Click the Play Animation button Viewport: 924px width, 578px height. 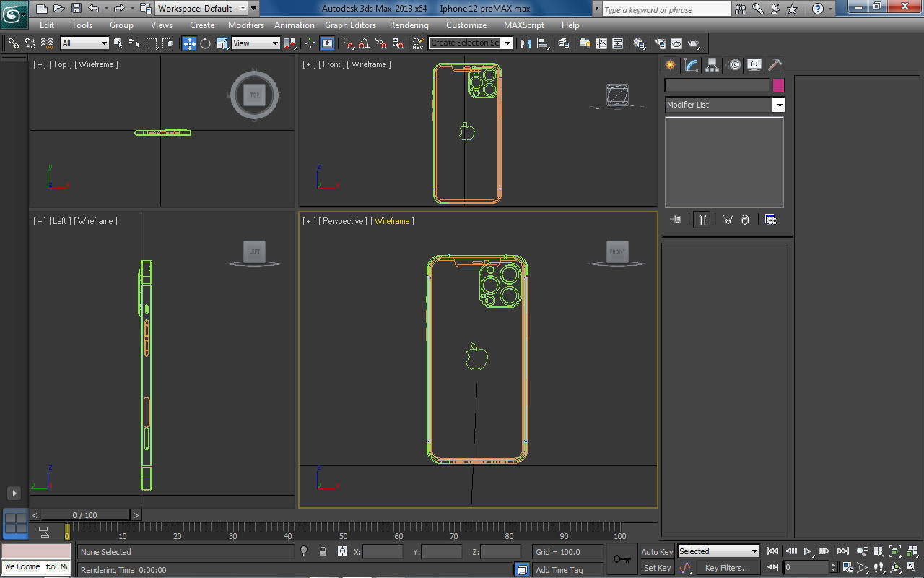808,552
